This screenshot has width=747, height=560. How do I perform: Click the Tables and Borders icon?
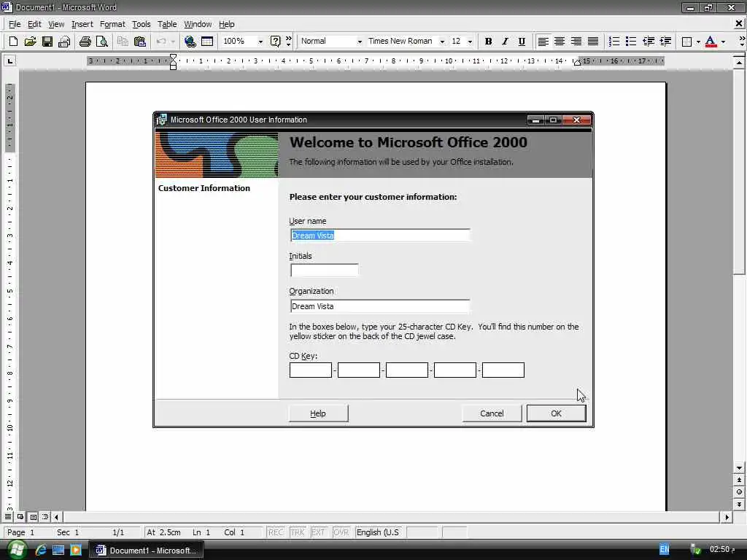click(207, 42)
